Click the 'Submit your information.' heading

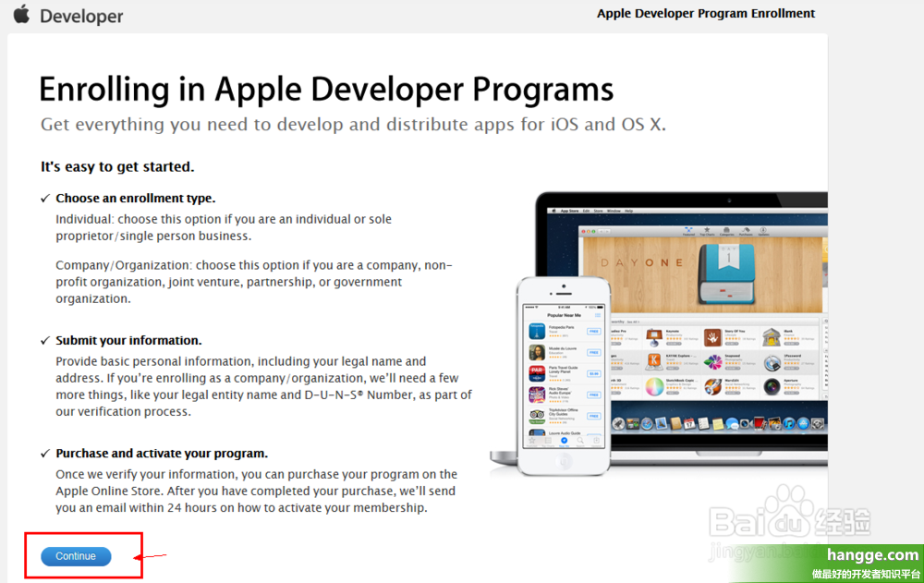tap(128, 340)
